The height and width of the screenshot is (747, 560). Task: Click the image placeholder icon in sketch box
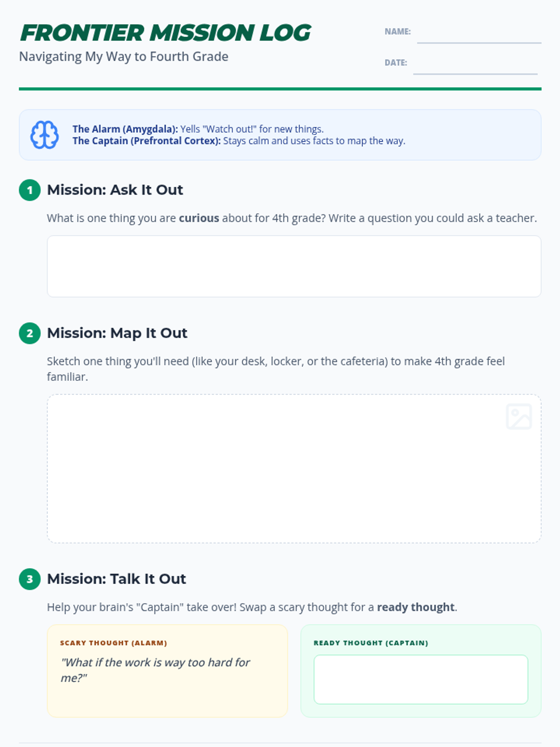(519, 416)
